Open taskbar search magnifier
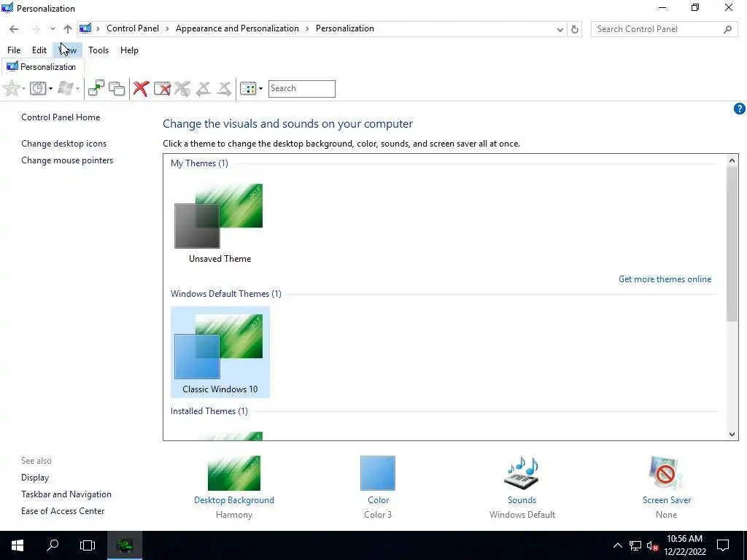The height and width of the screenshot is (560, 747). tap(53, 545)
